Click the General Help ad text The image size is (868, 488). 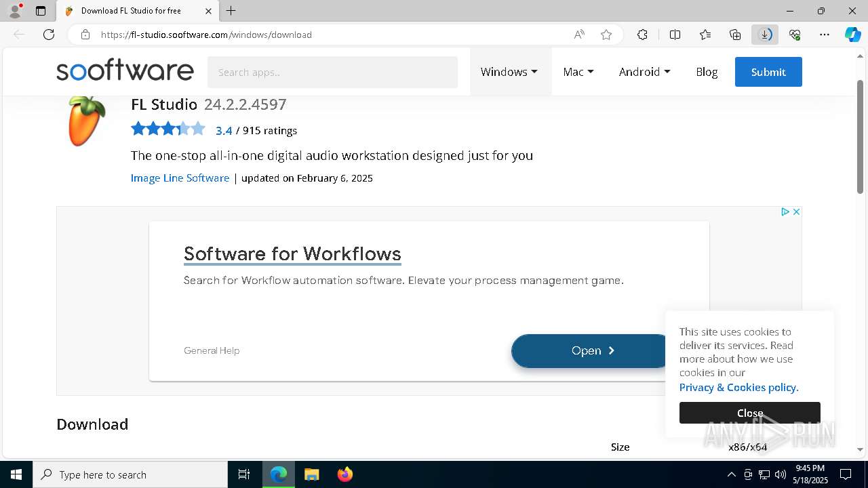coord(212,350)
